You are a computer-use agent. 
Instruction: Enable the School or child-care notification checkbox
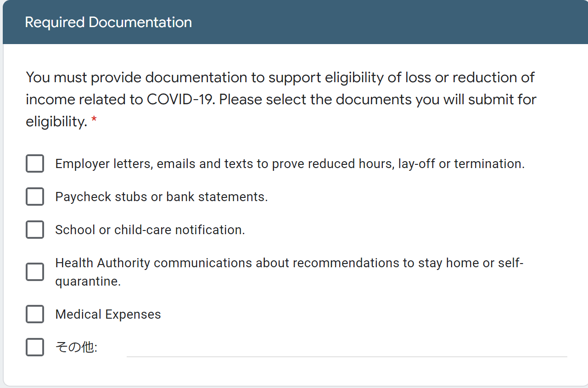(x=35, y=230)
